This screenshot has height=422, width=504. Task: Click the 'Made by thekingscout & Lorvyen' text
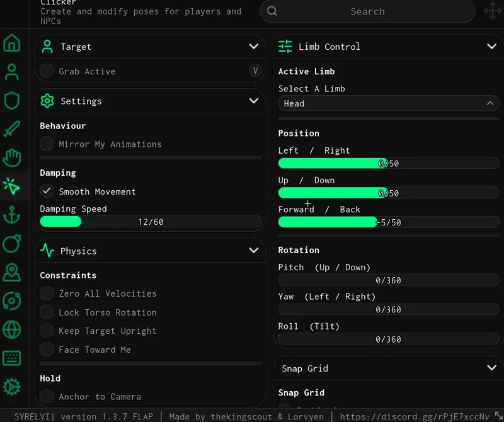pos(246,416)
